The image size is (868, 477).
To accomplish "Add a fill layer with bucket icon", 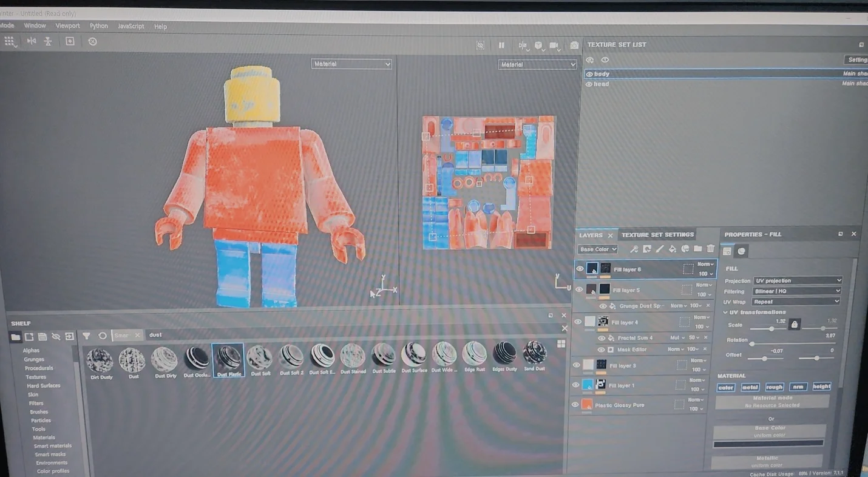I will 673,249.
